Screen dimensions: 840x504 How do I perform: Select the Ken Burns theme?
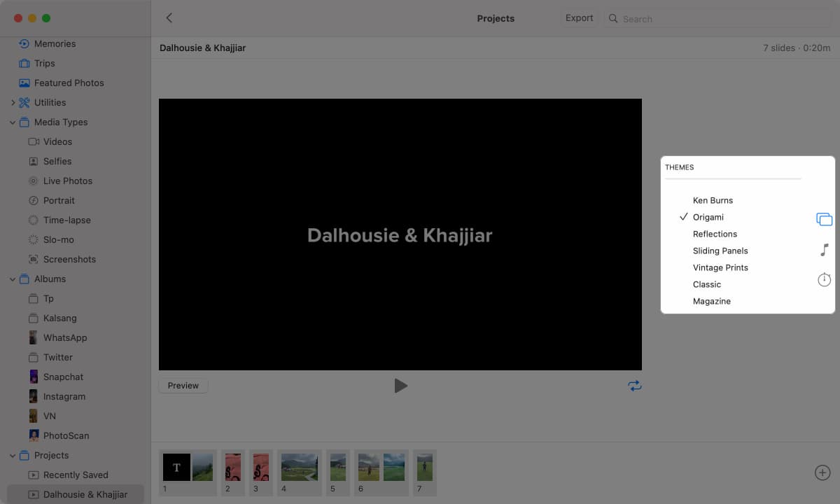pyautogui.click(x=713, y=200)
